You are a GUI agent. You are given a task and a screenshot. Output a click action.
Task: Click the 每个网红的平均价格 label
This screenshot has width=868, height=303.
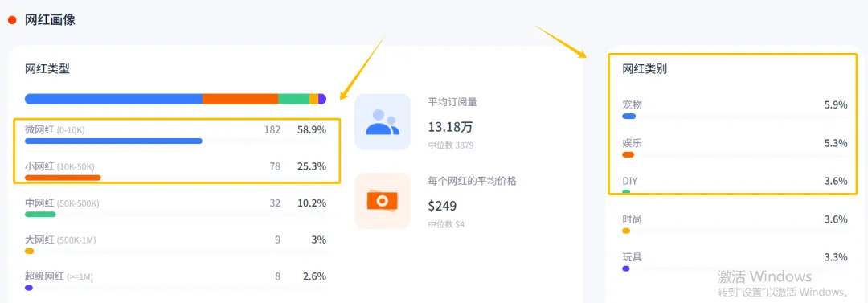tap(472, 181)
